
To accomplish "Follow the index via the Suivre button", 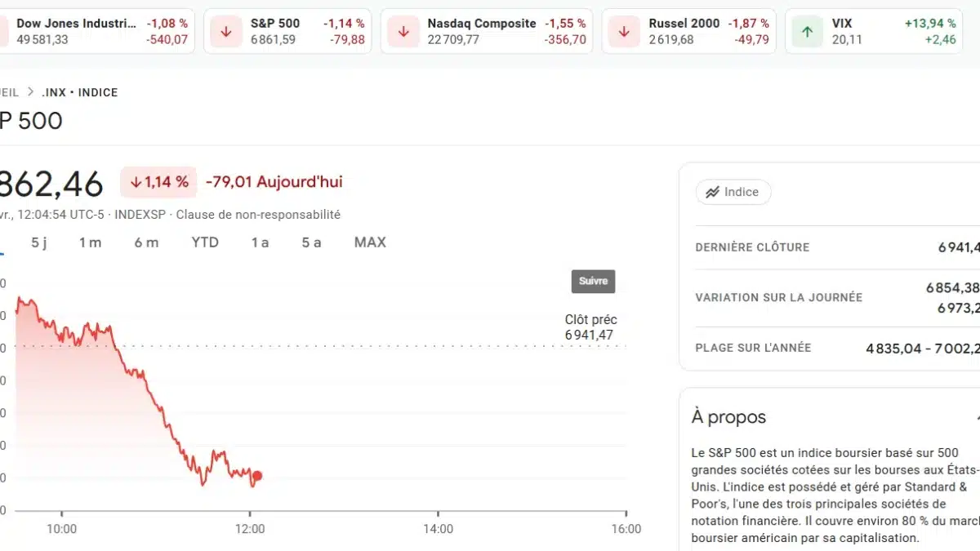I will coord(593,281).
